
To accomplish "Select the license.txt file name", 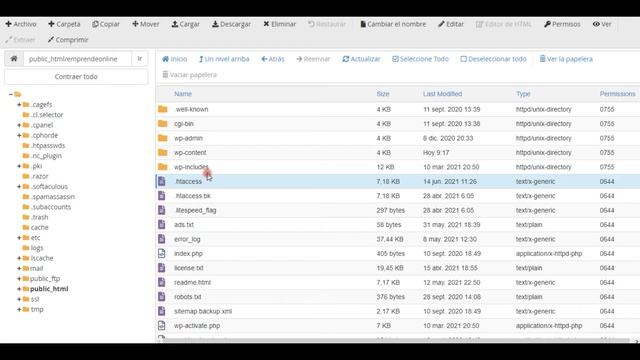I will 189,268.
